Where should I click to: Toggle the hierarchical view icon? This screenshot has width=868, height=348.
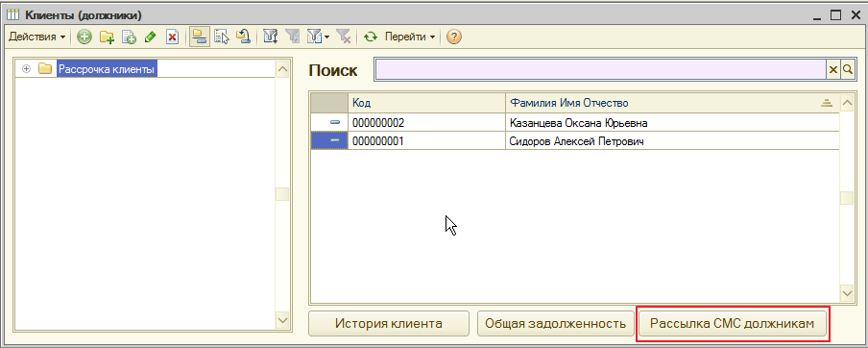(x=200, y=37)
